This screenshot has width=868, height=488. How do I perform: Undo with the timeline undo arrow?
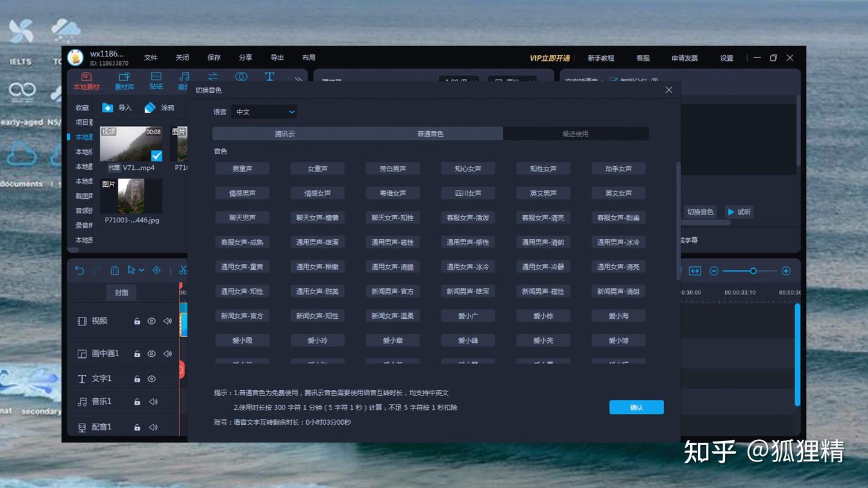(x=80, y=271)
